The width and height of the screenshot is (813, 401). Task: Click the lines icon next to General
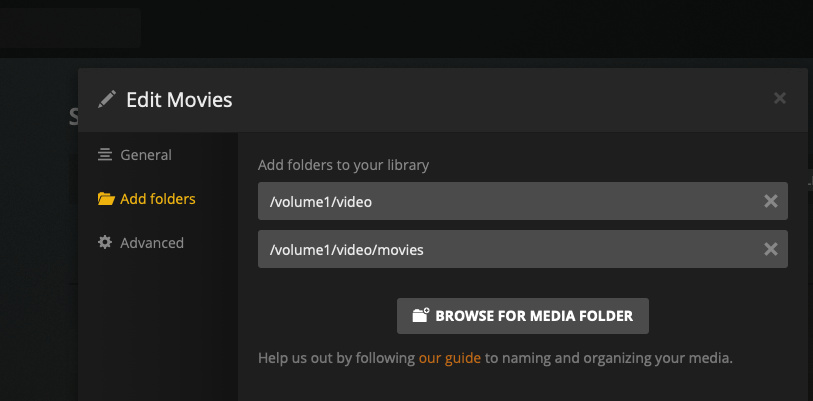(x=105, y=155)
